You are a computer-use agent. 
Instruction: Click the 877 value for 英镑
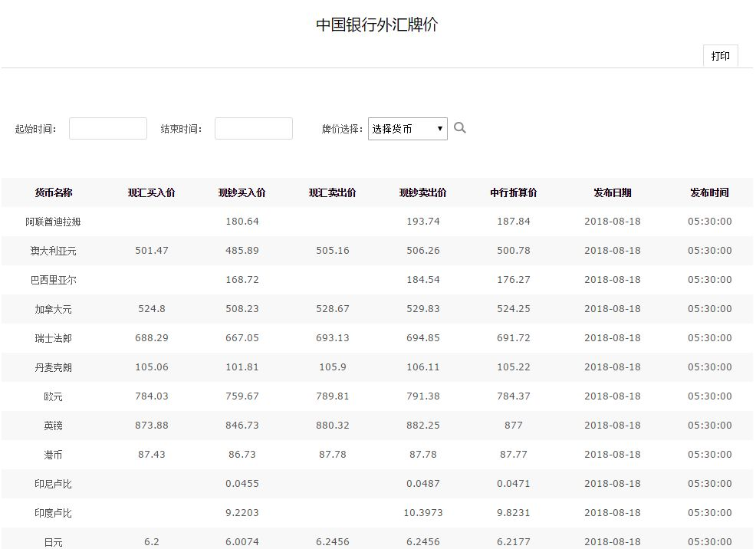514,425
